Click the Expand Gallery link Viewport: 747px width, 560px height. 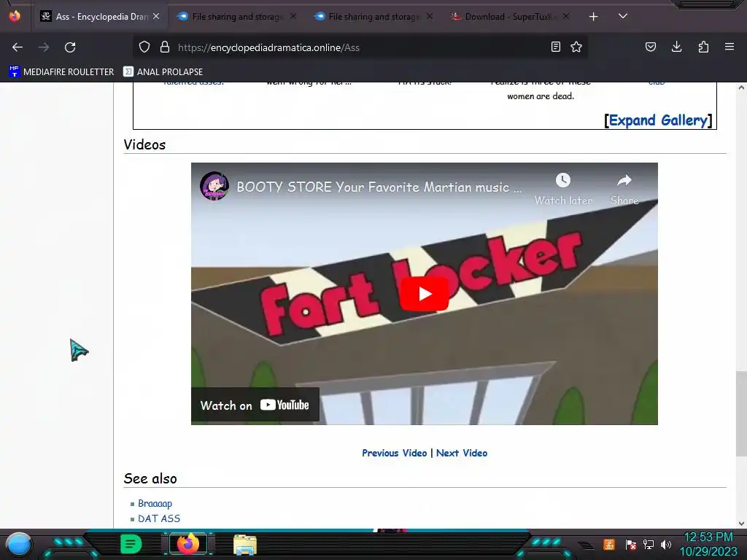[x=658, y=120]
